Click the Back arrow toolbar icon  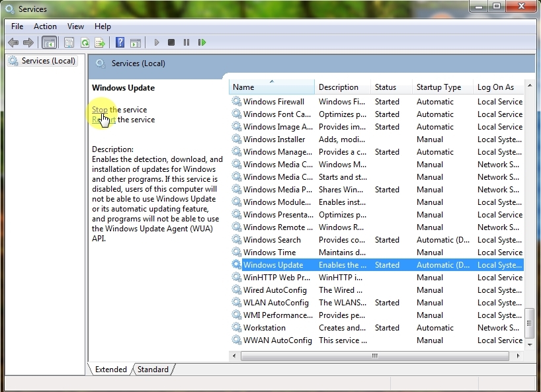(13, 43)
